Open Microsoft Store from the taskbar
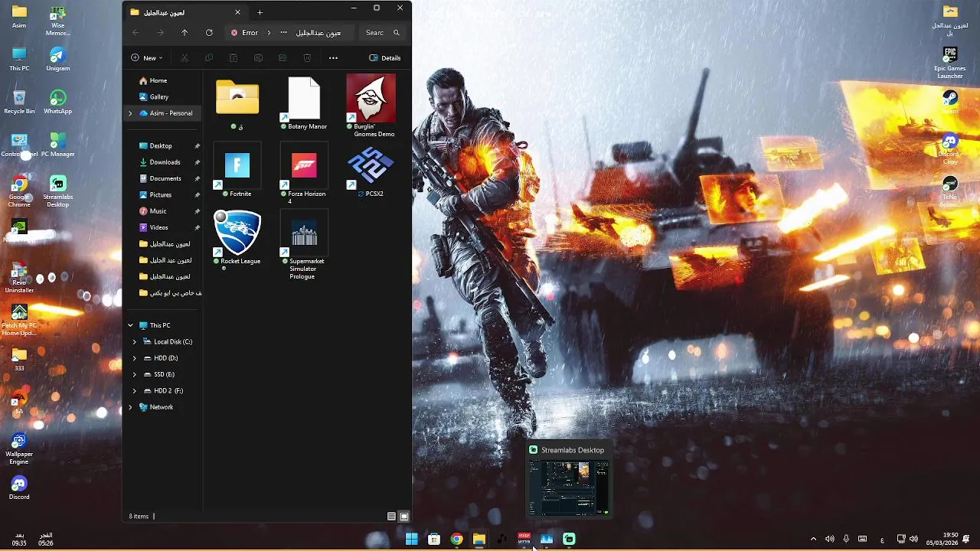Viewport: 980px width, 551px height. [434, 540]
